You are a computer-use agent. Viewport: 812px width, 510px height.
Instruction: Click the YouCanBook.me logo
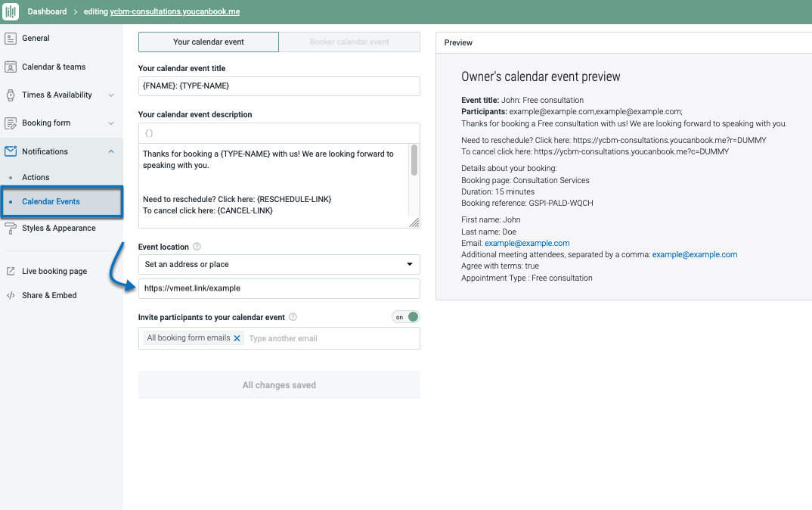coord(10,11)
